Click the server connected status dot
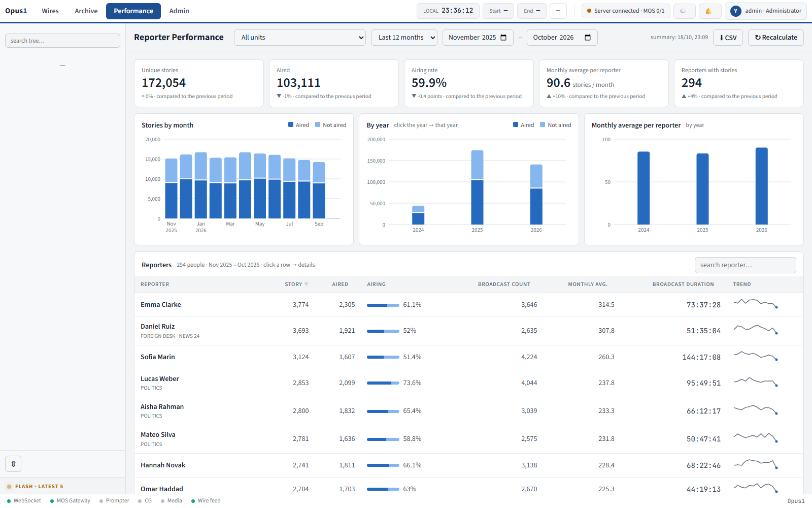812x508 pixels. point(589,11)
